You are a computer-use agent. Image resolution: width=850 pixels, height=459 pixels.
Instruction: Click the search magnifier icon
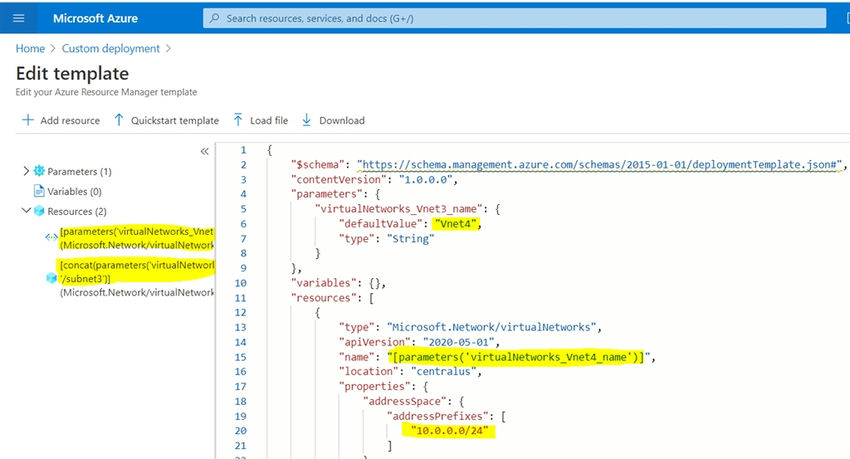click(x=215, y=18)
